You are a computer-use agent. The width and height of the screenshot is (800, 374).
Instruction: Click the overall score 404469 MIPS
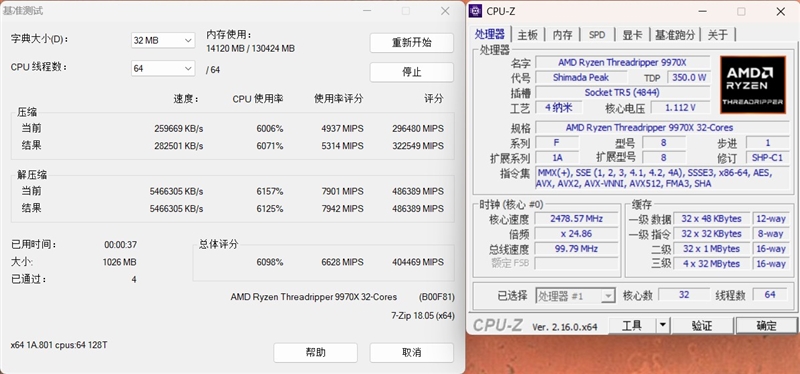point(418,262)
